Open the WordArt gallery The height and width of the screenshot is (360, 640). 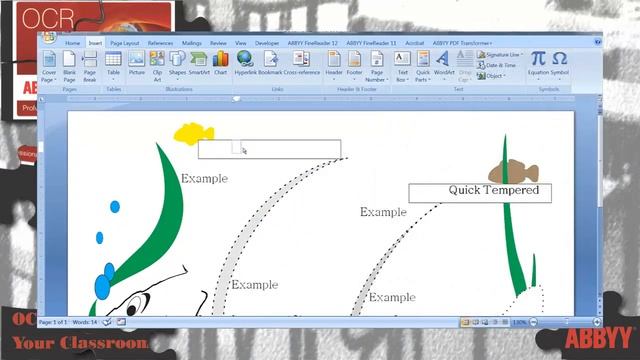pyautogui.click(x=444, y=67)
